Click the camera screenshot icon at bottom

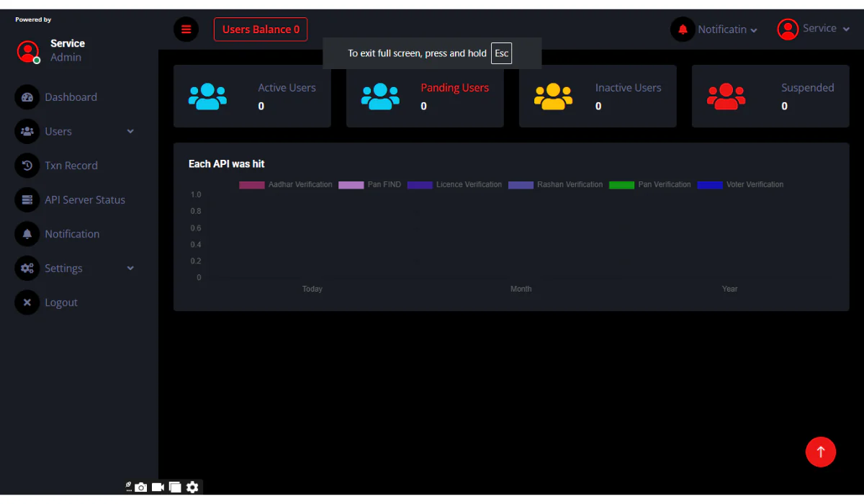pyautogui.click(x=141, y=487)
